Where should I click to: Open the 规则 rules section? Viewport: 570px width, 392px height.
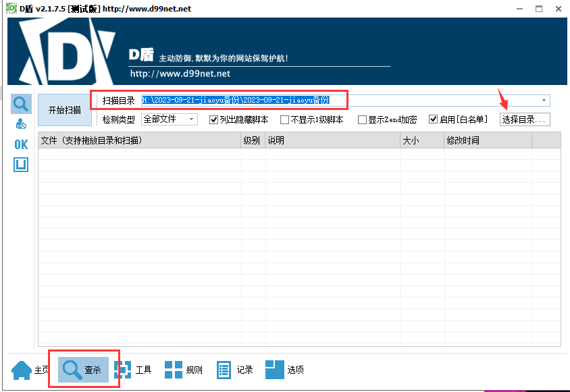184,370
